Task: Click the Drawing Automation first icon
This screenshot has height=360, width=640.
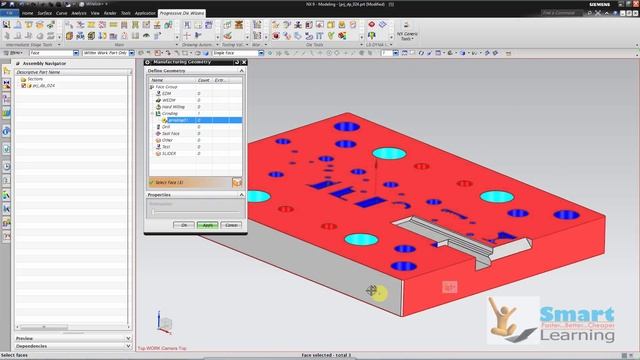Action: [x=187, y=25]
